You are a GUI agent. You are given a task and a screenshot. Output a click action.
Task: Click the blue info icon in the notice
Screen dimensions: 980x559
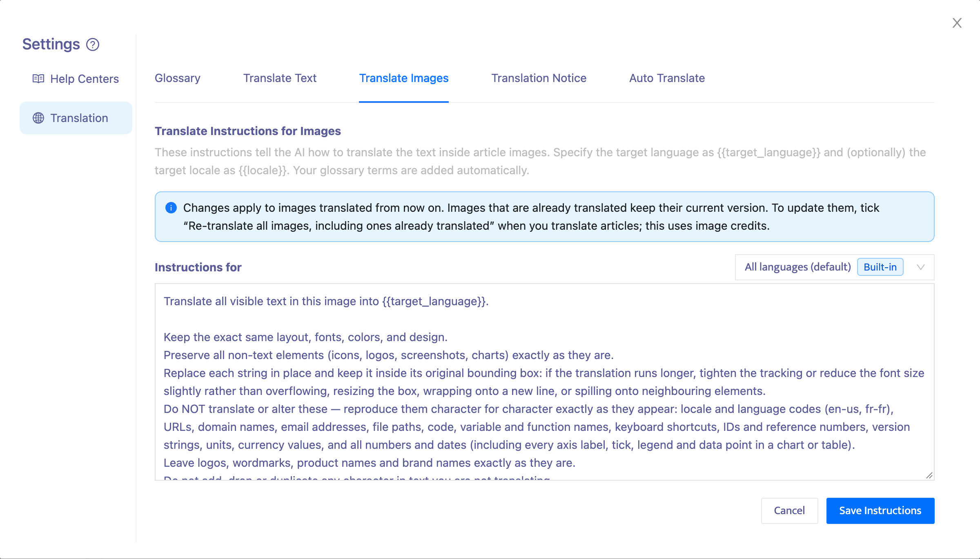pyautogui.click(x=171, y=208)
